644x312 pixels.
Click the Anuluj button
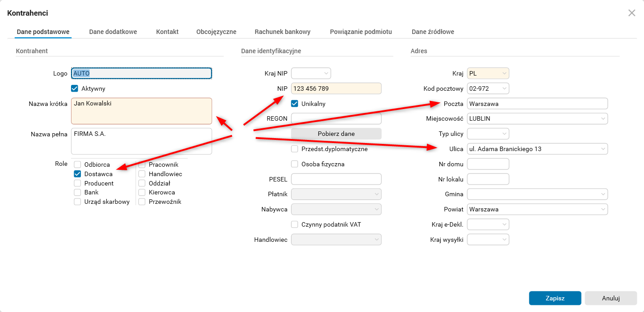click(611, 298)
